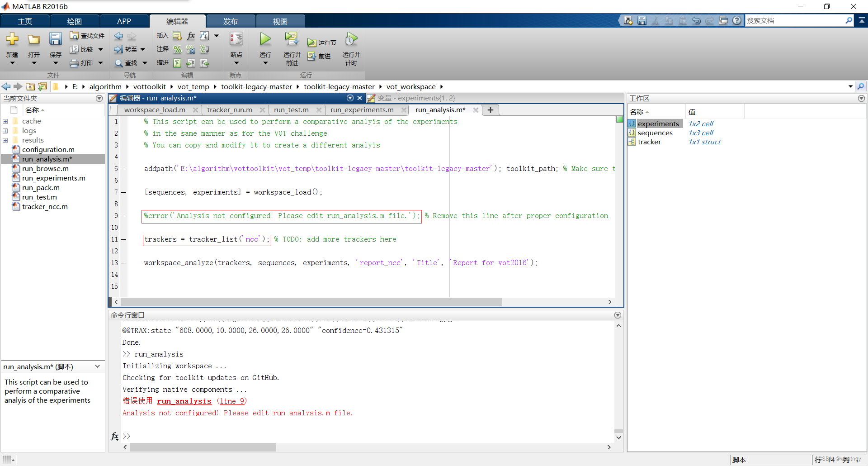Click the 前进 (Advance) button
Viewport: 868px width, 466px height.
pyautogui.click(x=319, y=56)
